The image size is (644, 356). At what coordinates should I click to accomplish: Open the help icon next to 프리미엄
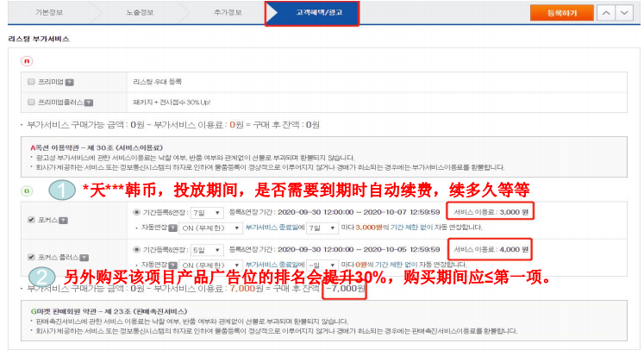tap(70, 82)
